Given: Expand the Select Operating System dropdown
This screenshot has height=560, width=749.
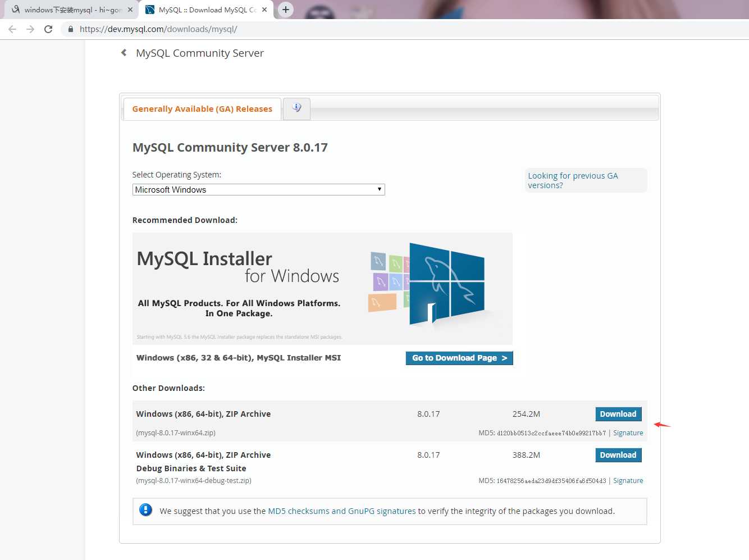Looking at the screenshot, I should pyautogui.click(x=258, y=190).
